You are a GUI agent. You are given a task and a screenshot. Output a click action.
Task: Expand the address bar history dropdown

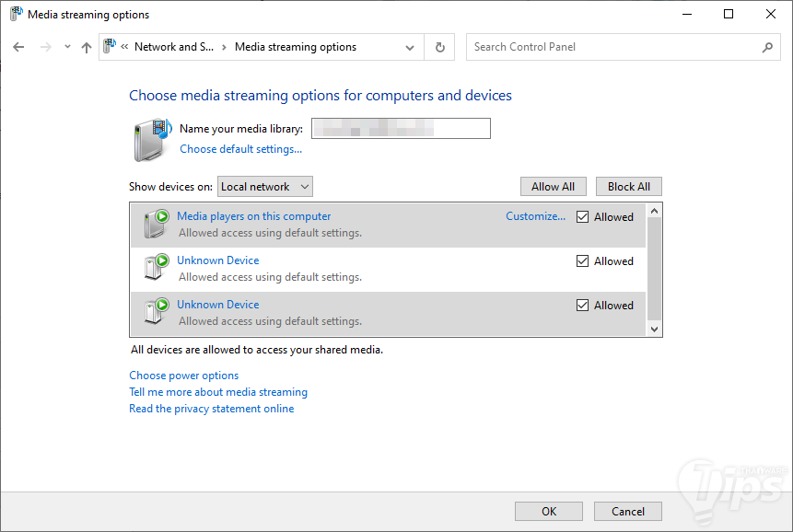click(x=410, y=47)
